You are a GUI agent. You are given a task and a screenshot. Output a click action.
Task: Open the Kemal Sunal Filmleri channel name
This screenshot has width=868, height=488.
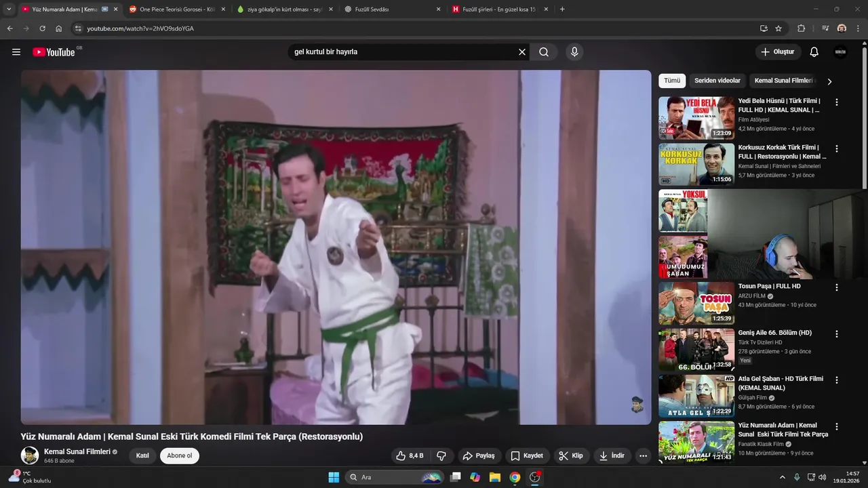(77, 451)
